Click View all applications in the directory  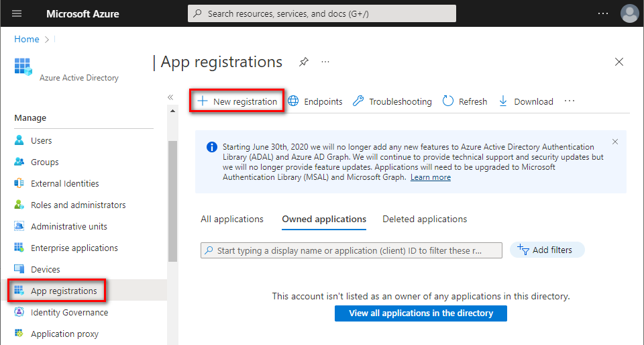[x=421, y=313]
